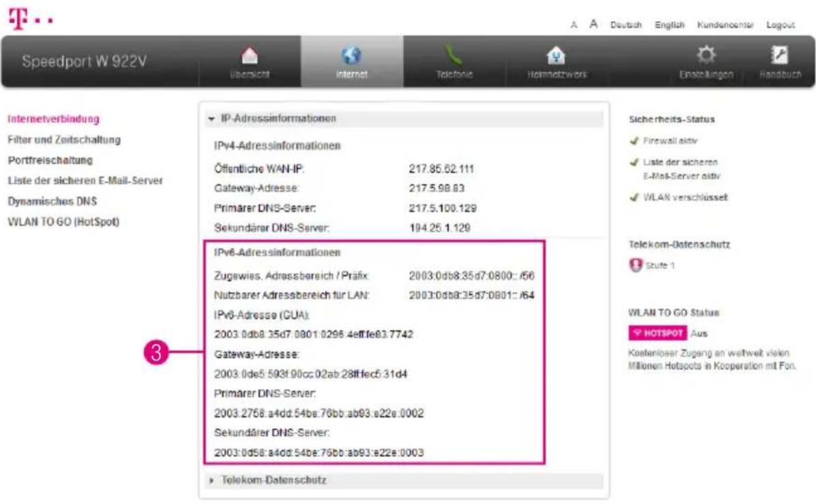Click the Öffentliche WAN-IP label
The image size is (816, 504).
click(259, 169)
